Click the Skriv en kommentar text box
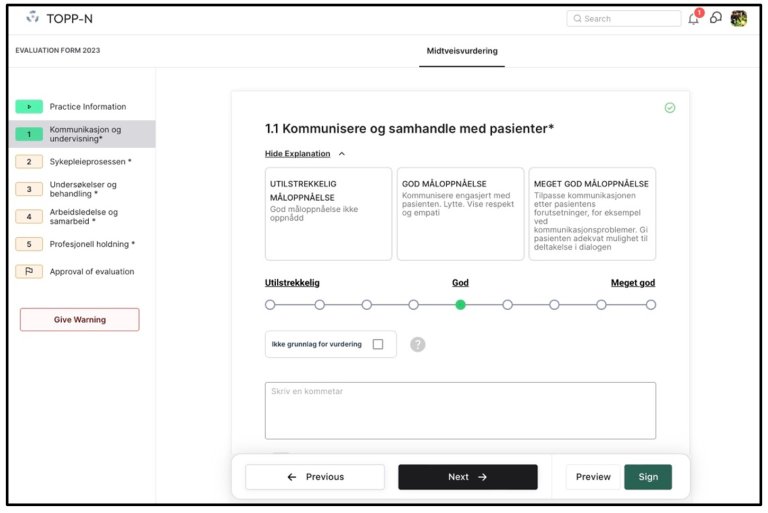This screenshot has height=513, width=768. [x=460, y=410]
